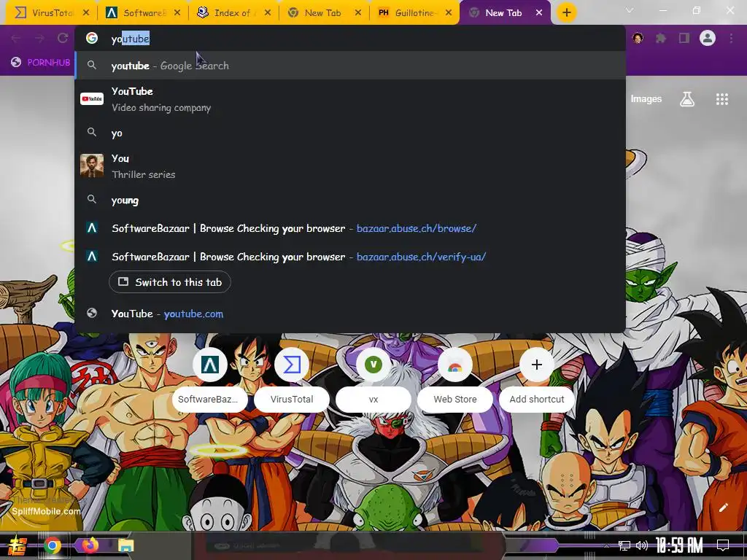Switch to the Guillotine tab

pos(413,13)
